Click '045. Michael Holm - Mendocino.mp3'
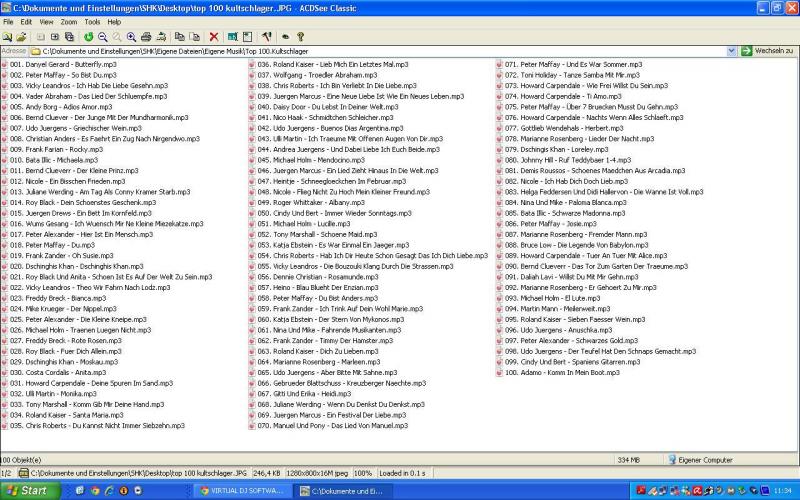 (x=311, y=160)
